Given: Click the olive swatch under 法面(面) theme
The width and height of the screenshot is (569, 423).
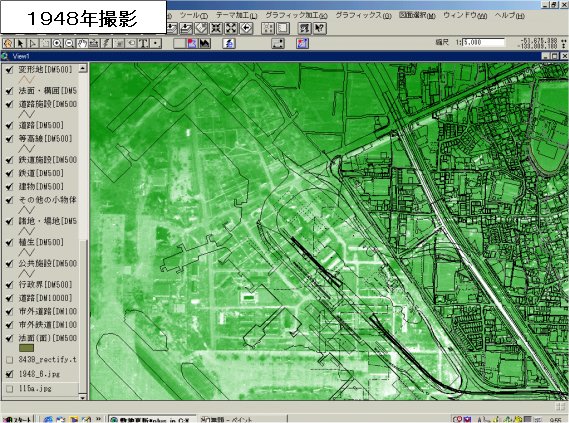Looking at the screenshot, I should click(26, 348).
